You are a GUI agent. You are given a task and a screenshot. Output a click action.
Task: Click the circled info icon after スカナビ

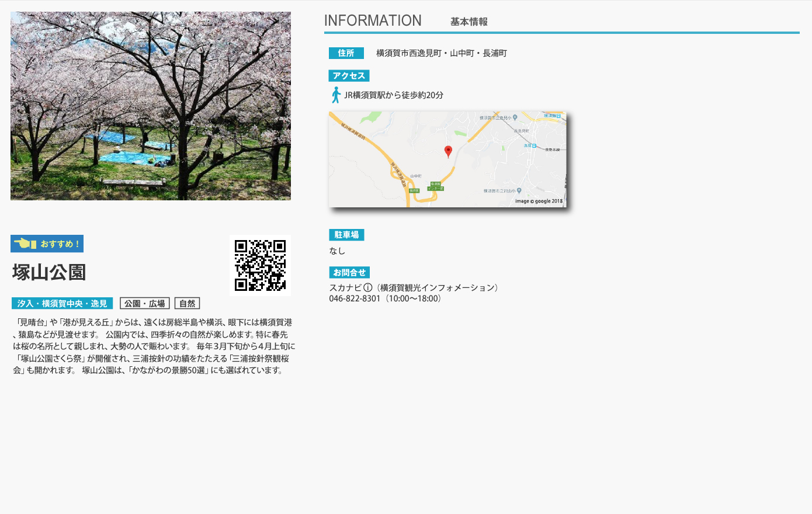point(367,287)
